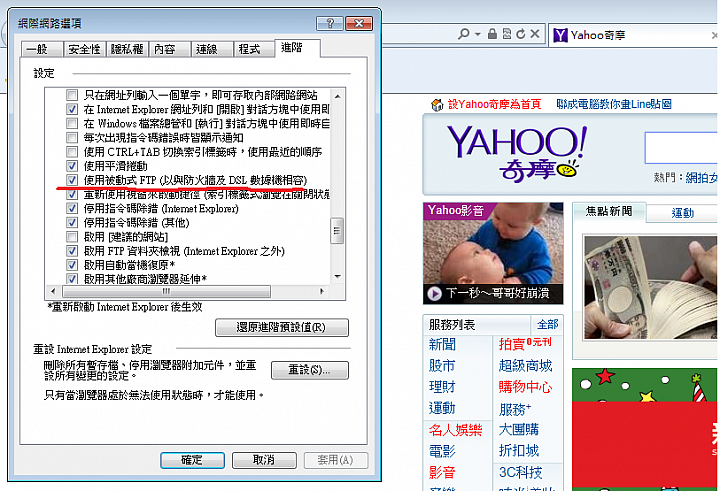The width and height of the screenshot is (720, 491).
Task: Uncheck 啟用自動當機復原 checkbox
Action: pyautogui.click(x=72, y=265)
